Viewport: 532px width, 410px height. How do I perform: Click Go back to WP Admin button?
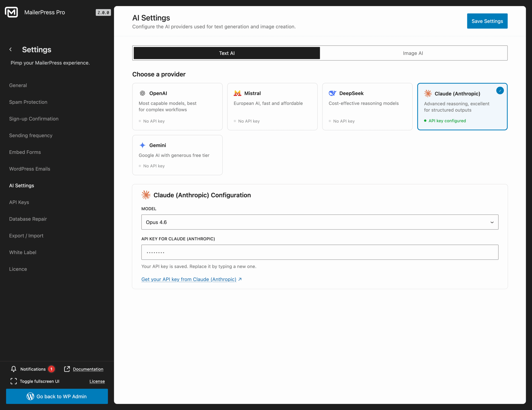pos(57,396)
